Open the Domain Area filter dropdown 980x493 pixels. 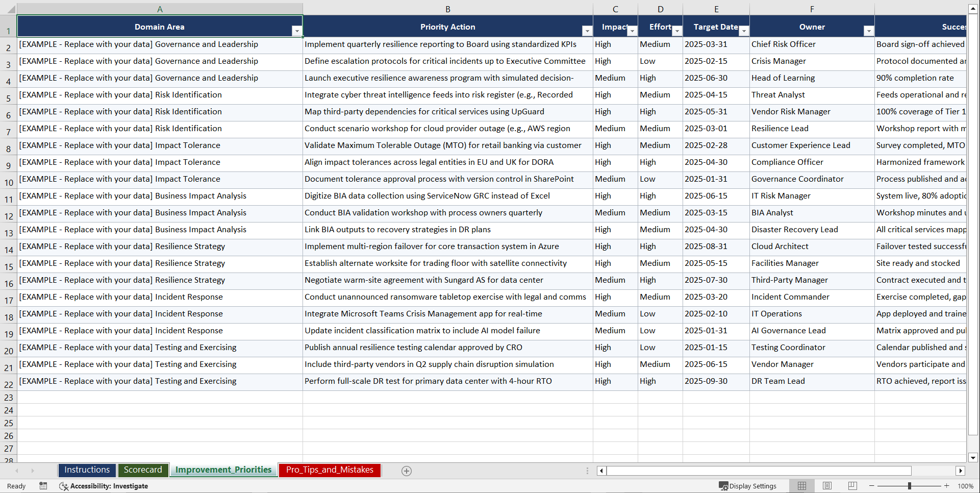(296, 31)
